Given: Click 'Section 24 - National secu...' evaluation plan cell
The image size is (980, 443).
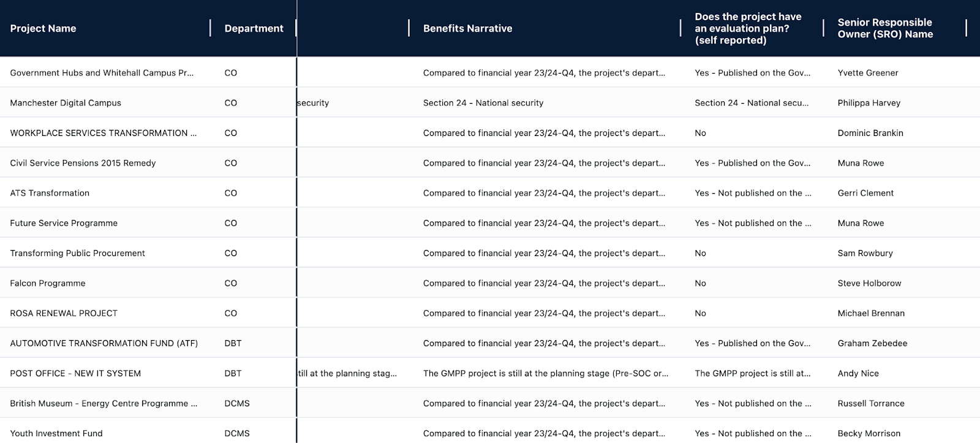Looking at the screenshot, I should pos(752,103).
